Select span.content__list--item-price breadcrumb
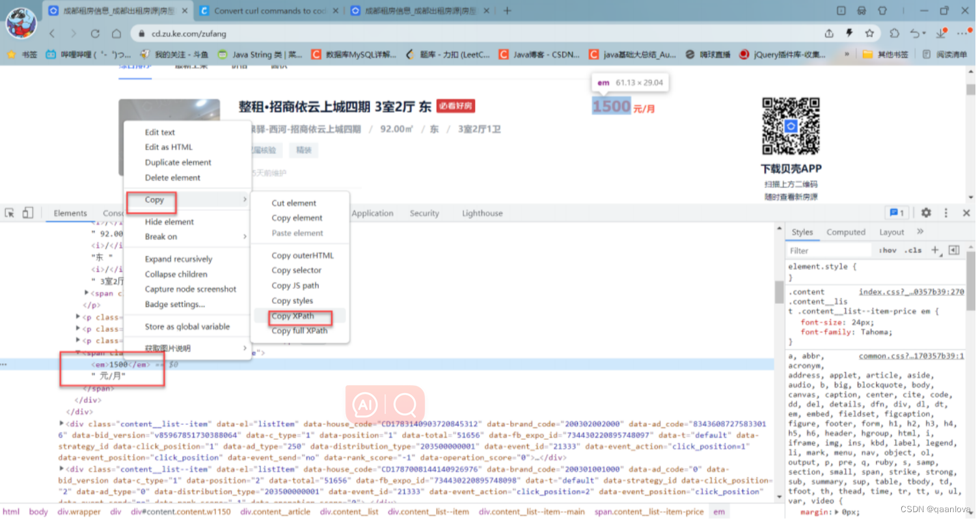Viewport: 980px width, 520px height. [649, 512]
